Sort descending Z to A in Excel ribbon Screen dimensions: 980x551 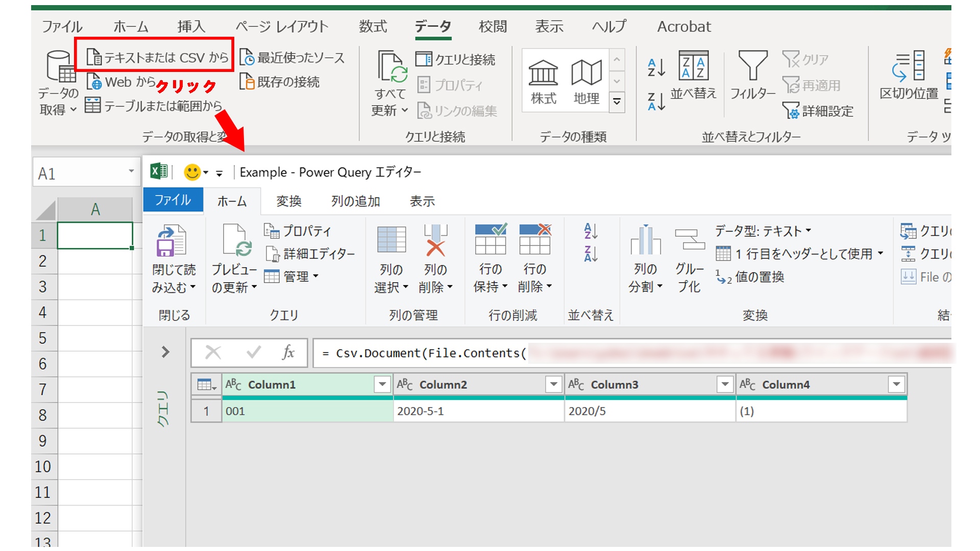coord(656,102)
